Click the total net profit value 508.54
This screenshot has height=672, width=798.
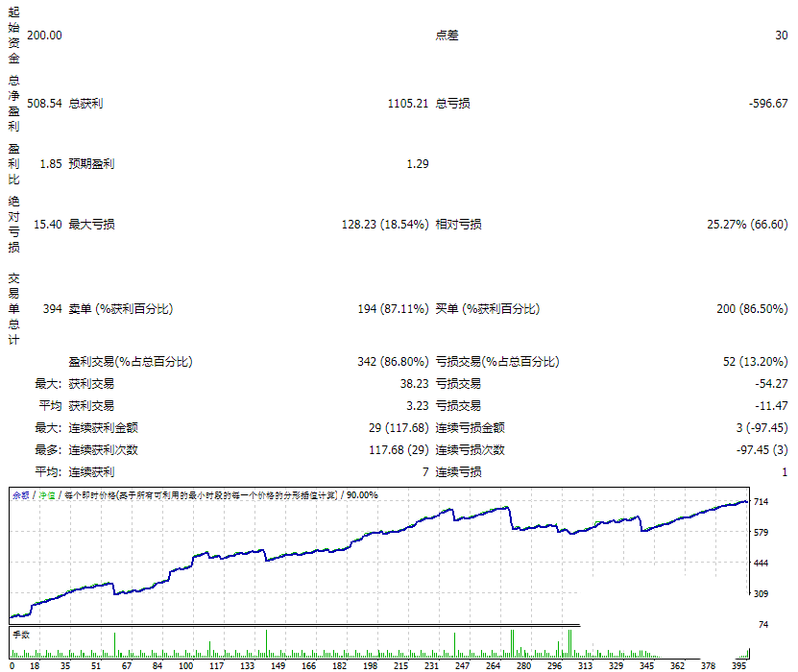[45, 103]
